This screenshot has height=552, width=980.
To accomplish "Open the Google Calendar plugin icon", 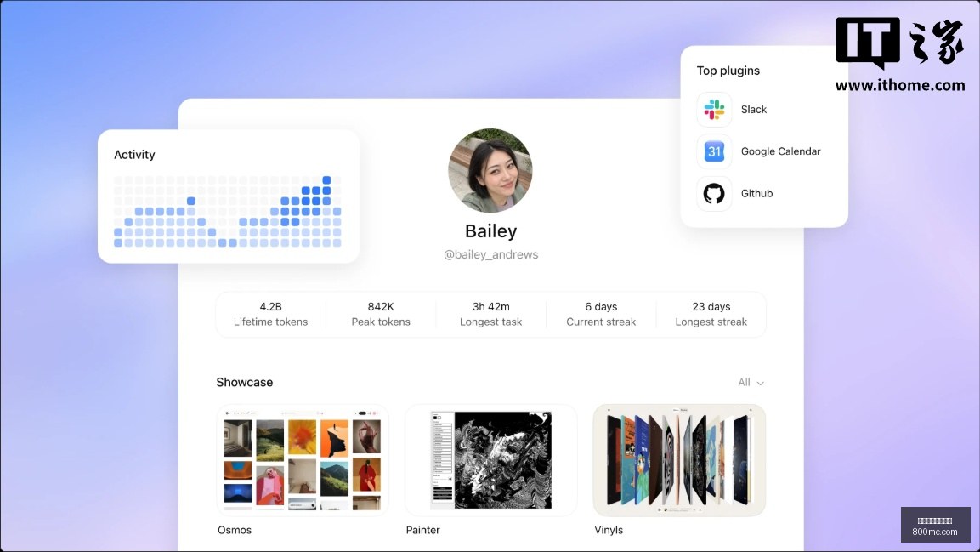I will click(x=714, y=151).
